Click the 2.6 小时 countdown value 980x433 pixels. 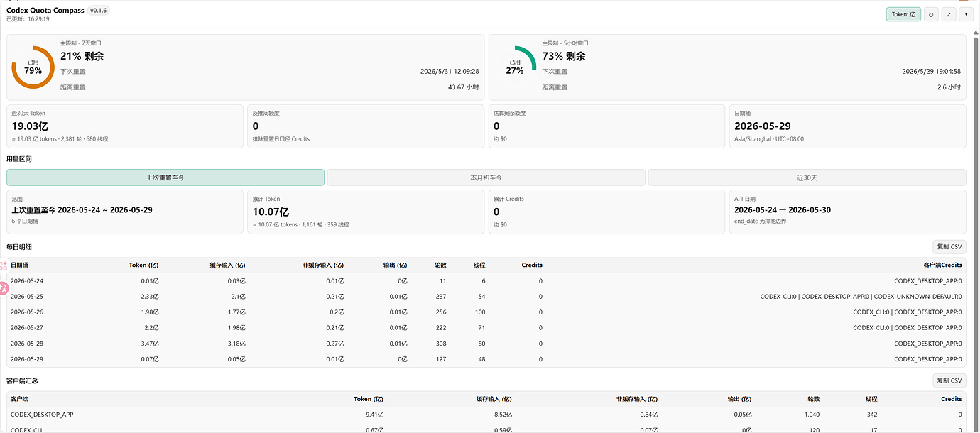click(949, 87)
